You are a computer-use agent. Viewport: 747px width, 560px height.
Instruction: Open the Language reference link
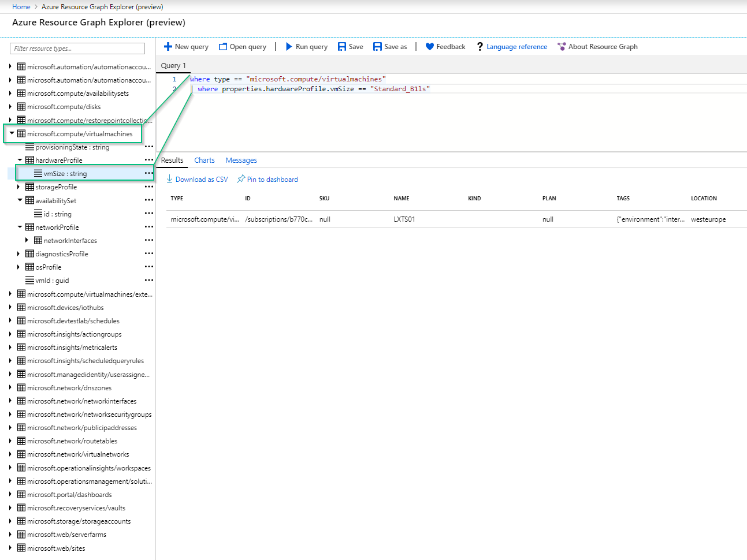click(516, 47)
